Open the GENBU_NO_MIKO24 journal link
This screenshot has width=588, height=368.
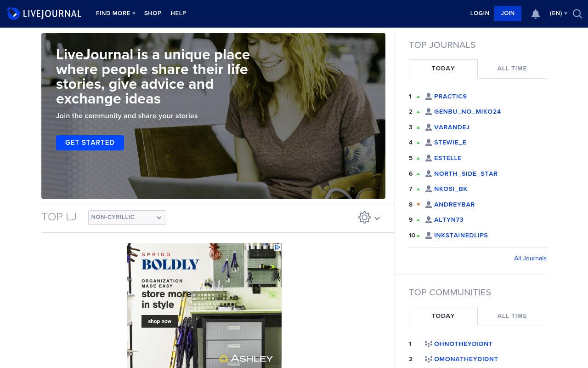(467, 112)
